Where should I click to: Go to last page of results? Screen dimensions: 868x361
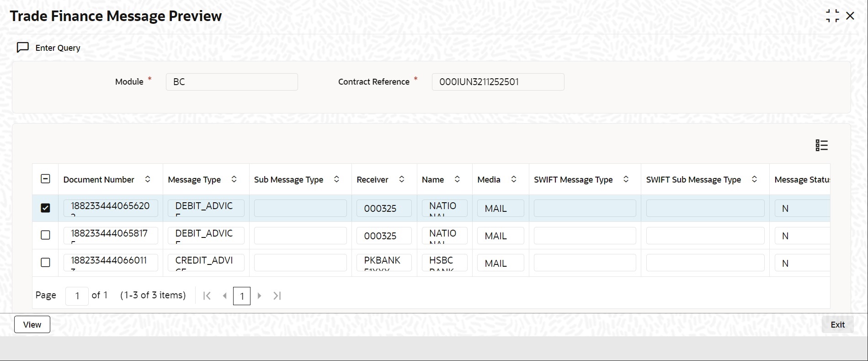(277, 296)
